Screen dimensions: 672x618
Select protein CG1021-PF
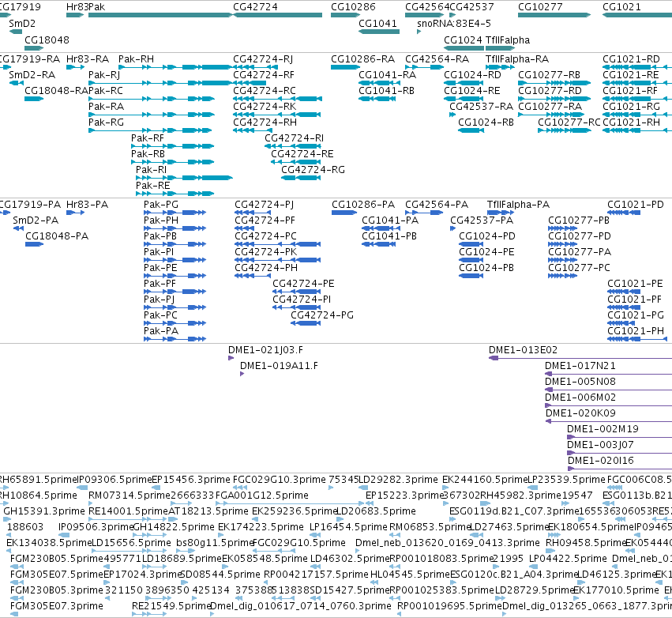click(x=635, y=300)
